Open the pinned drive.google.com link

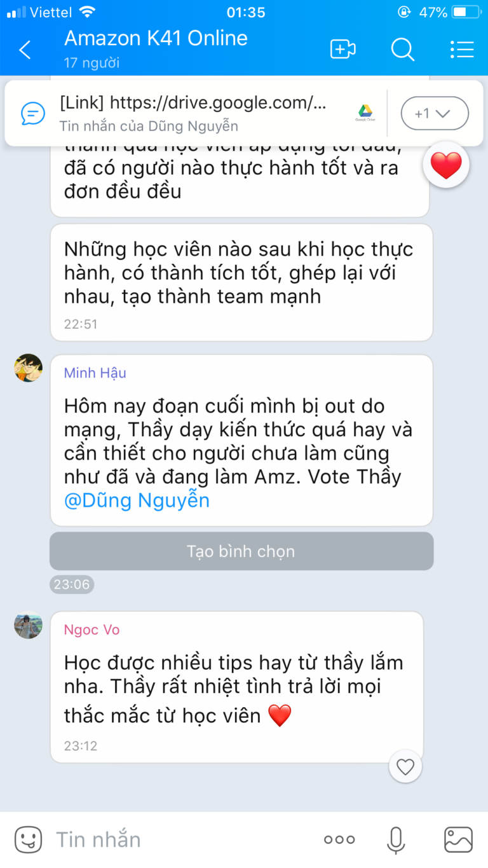point(193,102)
